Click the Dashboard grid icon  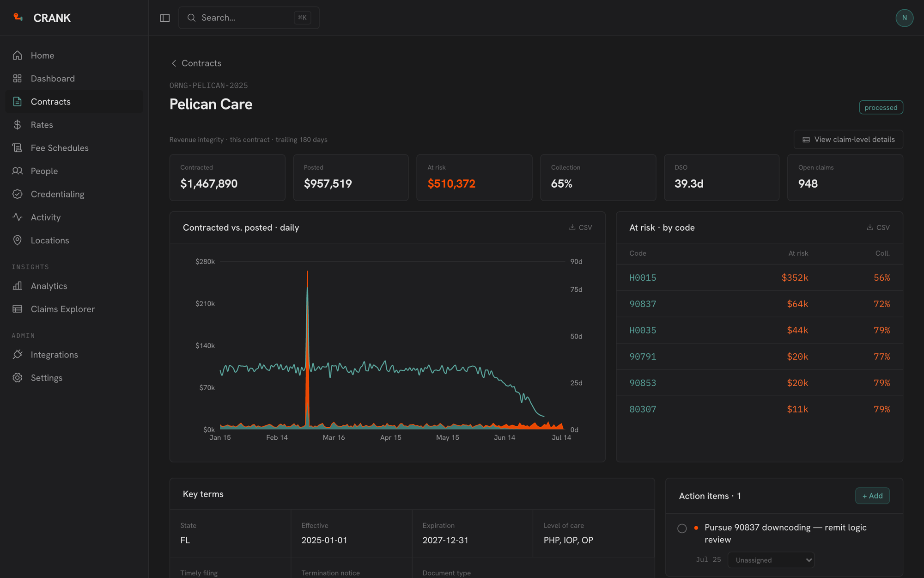(18, 79)
